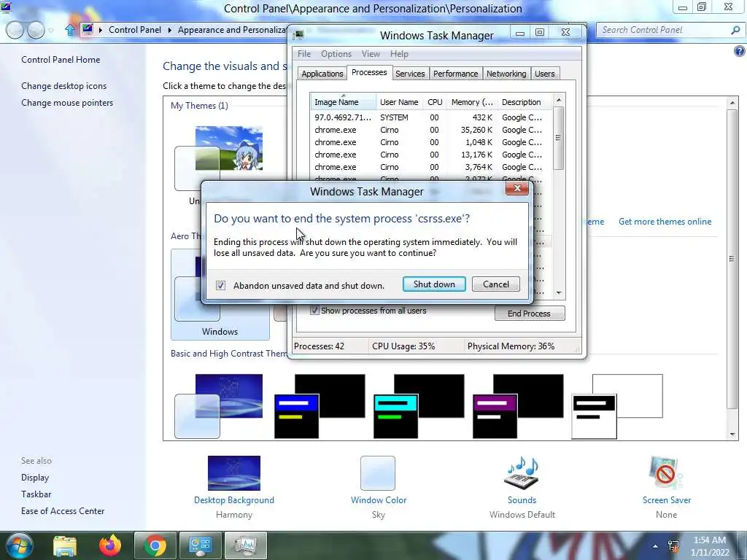Open Control Panel taskbar icon
747x560 pixels.
coord(200,545)
